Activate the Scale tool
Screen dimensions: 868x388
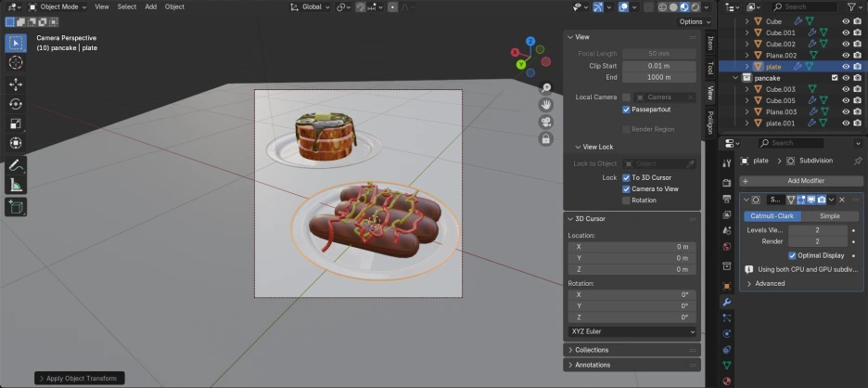[16, 123]
